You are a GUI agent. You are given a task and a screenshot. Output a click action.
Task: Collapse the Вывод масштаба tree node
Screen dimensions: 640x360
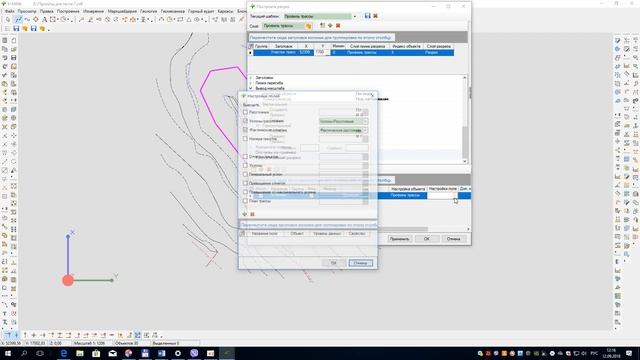point(251,88)
